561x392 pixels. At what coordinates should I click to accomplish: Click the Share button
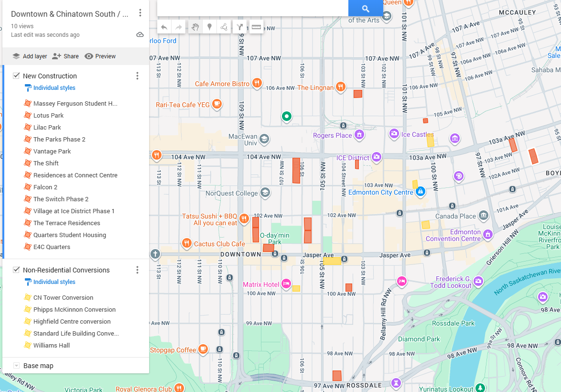coord(65,56)
